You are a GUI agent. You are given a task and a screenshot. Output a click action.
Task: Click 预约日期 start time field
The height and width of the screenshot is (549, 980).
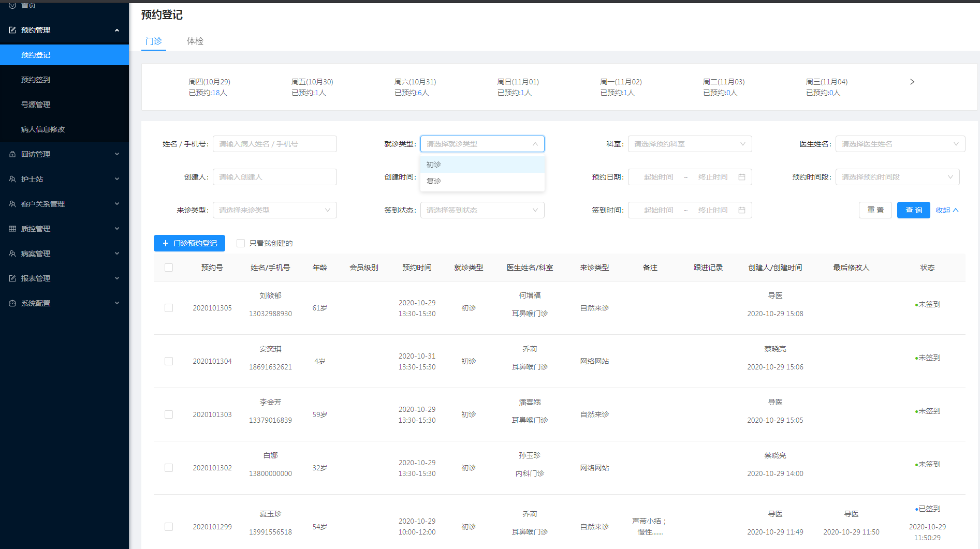tap(659, 177)
